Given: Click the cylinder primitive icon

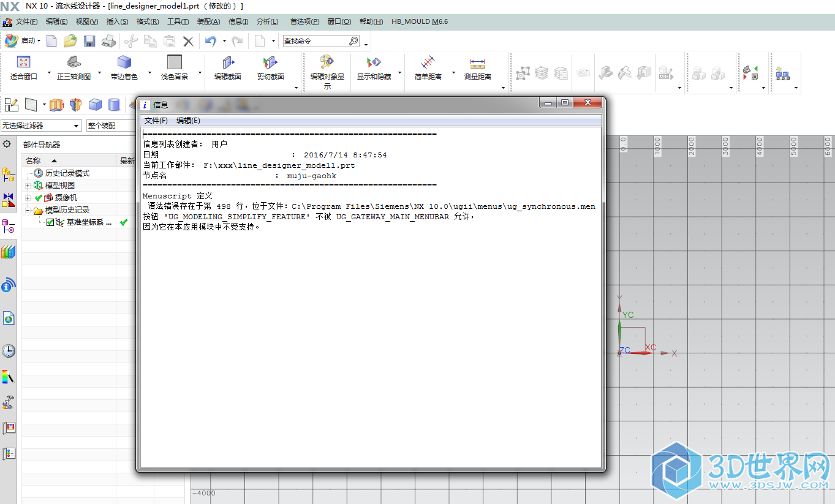Looking at the screenshot, I should point(114,105).
